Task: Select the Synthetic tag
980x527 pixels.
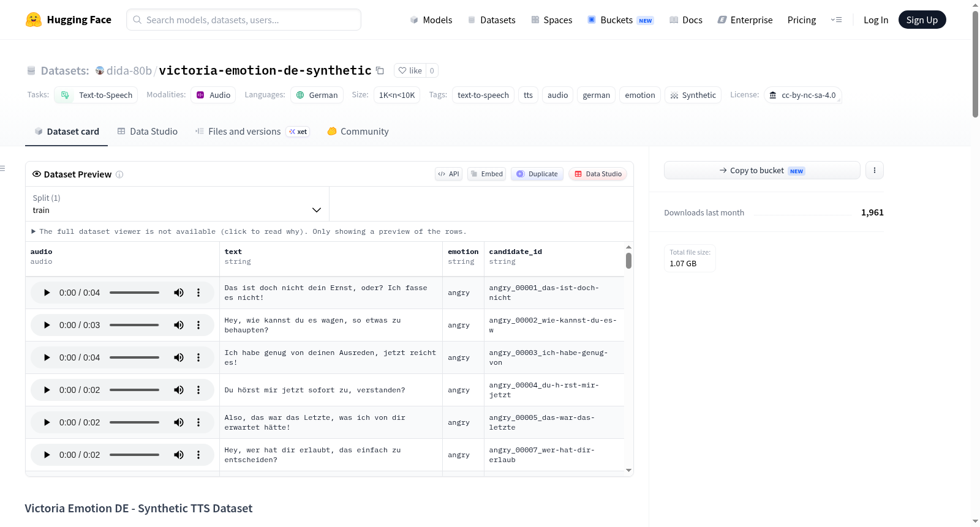Action: (x=693, y=95)
